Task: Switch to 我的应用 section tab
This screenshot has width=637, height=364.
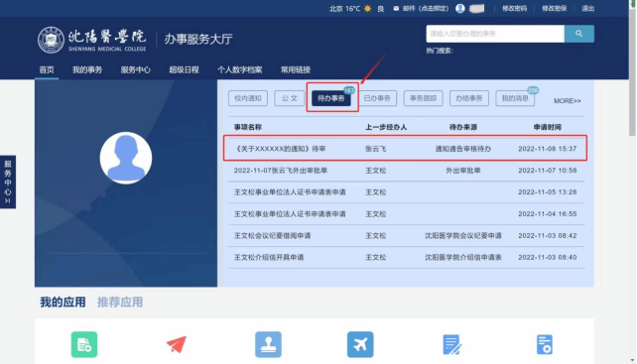Action: tap(63, 303)
